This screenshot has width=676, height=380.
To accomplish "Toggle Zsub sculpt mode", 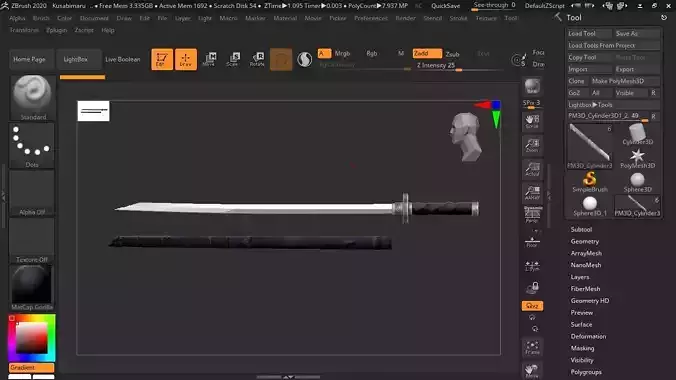I will [x=452, y=54].
